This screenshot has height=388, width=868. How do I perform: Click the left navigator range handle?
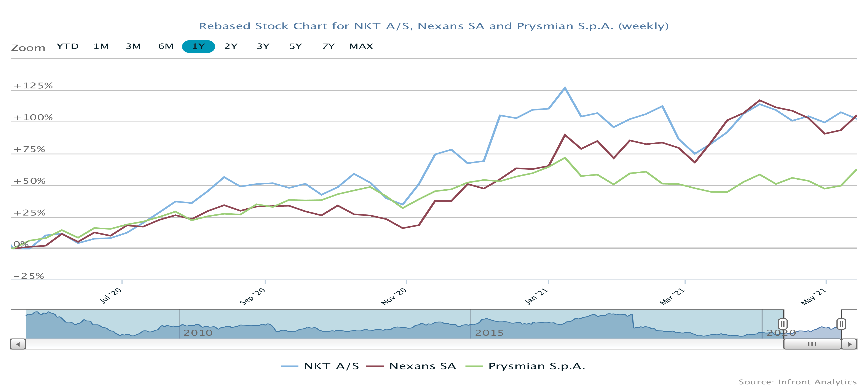783,324
